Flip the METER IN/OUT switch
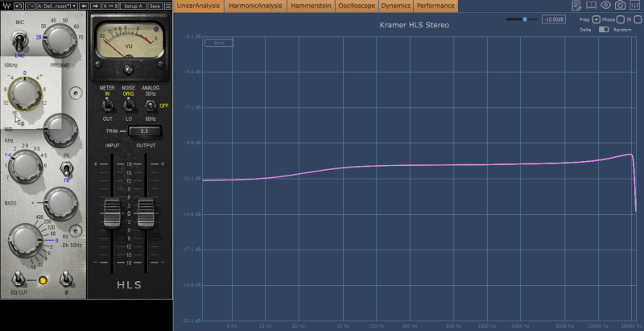Screen dimensions: 644x331 [x=107, y=106]
